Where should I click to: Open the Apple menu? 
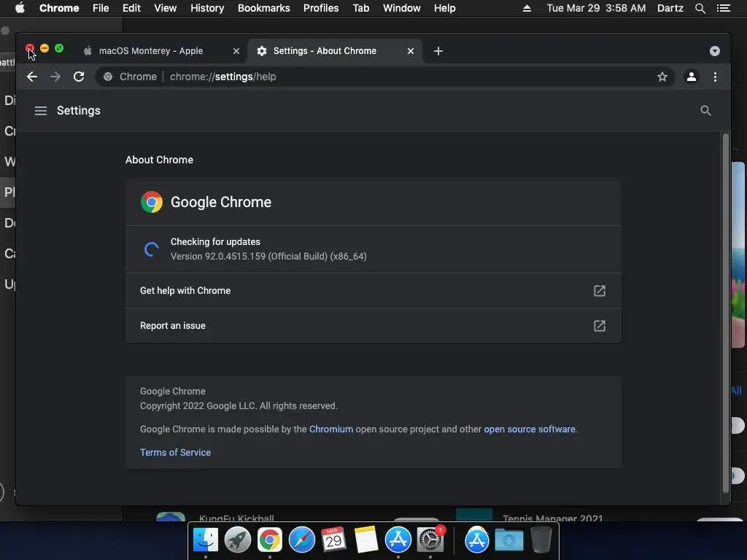(x=20, y=8)
